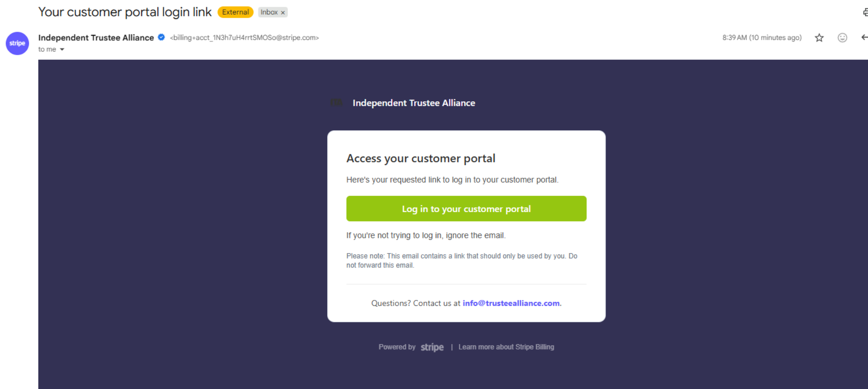
Task: Click the Stripe sender avatar
Action: (x=17, y=43)
